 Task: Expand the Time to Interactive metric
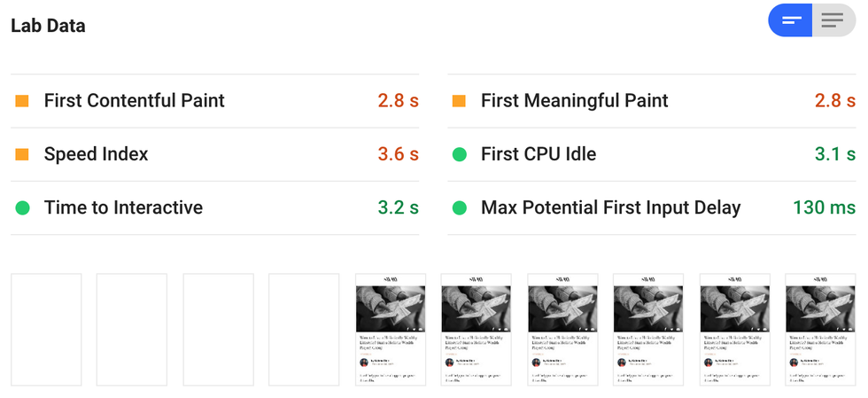pos(123,208)
